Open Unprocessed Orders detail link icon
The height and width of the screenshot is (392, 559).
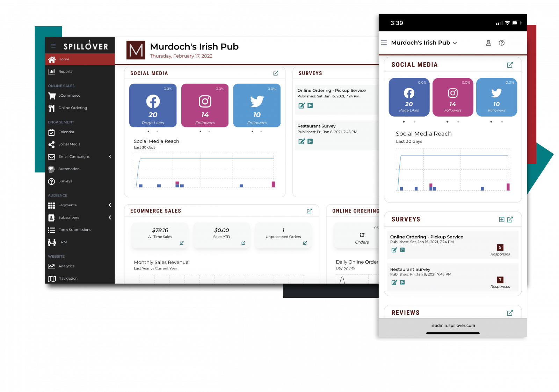point(305,243)
